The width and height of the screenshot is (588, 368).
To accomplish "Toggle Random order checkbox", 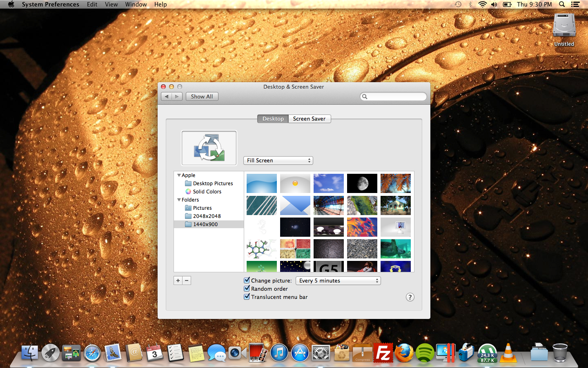I will 247,288.
